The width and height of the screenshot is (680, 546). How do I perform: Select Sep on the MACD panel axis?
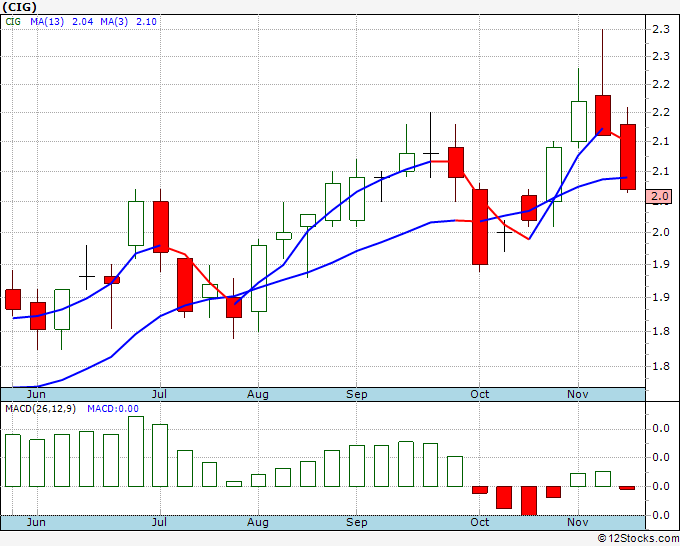(356, 522)
